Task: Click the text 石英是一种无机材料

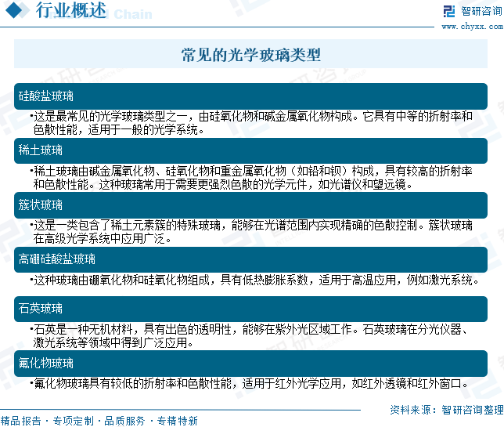Action: pyautogui.click(x=83, y=329)
